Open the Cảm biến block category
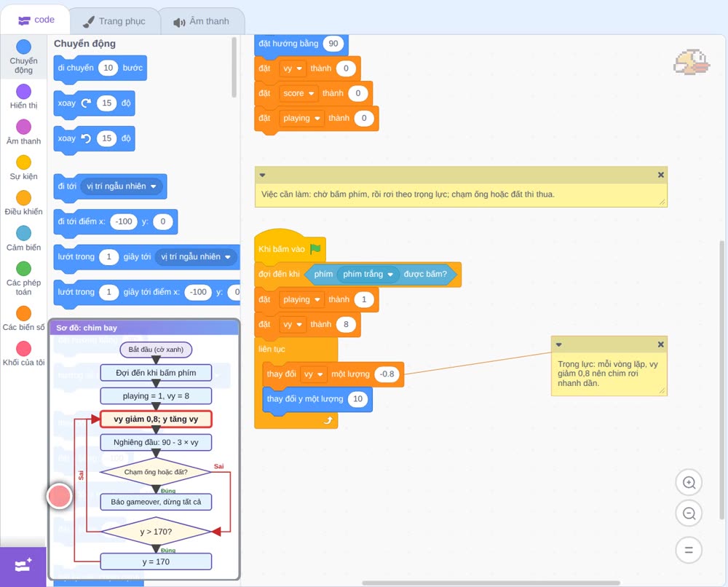Viewport: 728px width, 587px height. 23,239
